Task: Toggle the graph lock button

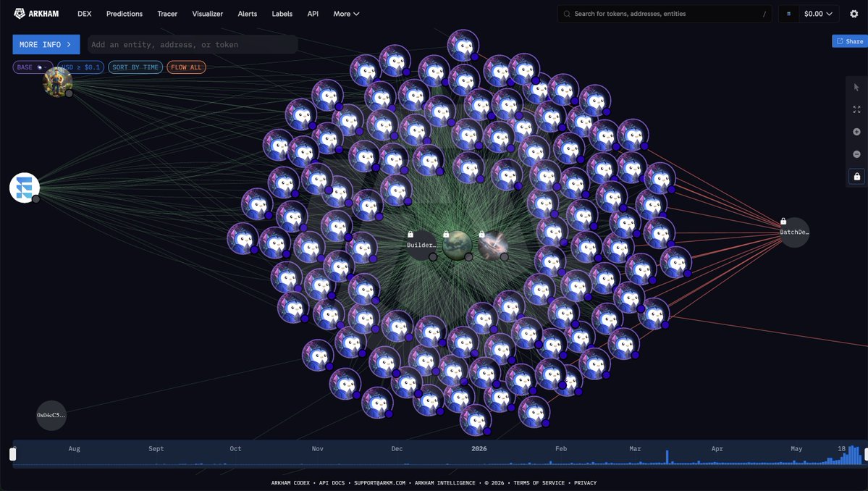Action: [x=856, y=176]
